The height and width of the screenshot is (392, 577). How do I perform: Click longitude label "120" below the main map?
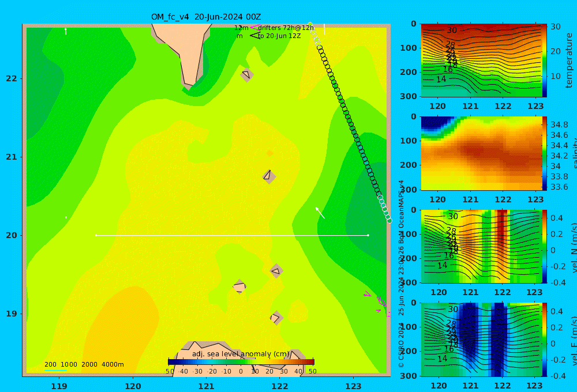pos(133,386)
